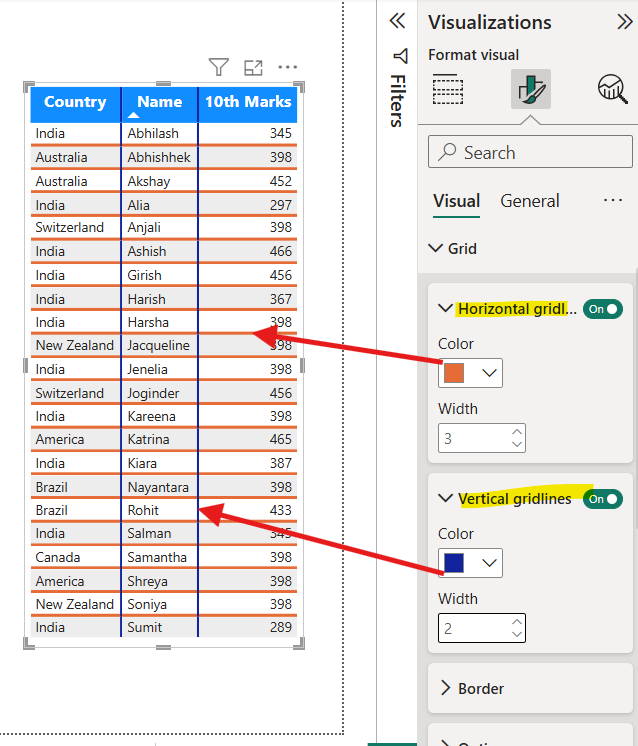Click the Search box in format pane
This screenshot has height=746, width=638.
click(x=530, y=152)
